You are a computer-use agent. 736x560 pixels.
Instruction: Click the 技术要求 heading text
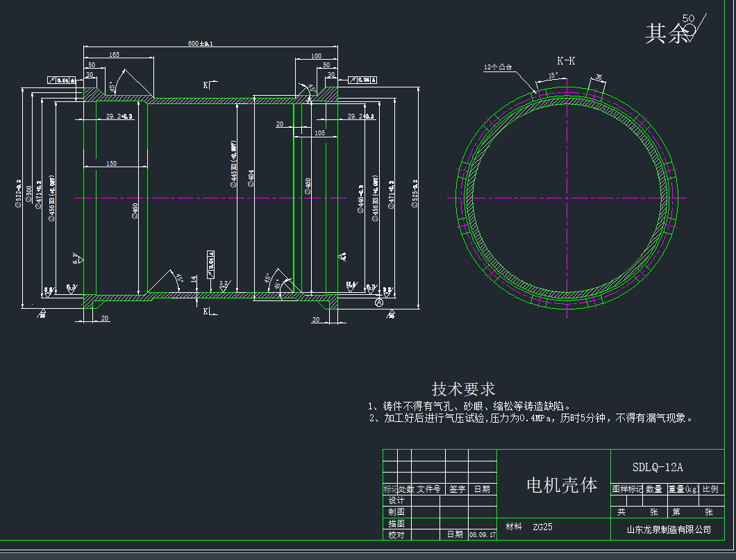tap(463, 389)
